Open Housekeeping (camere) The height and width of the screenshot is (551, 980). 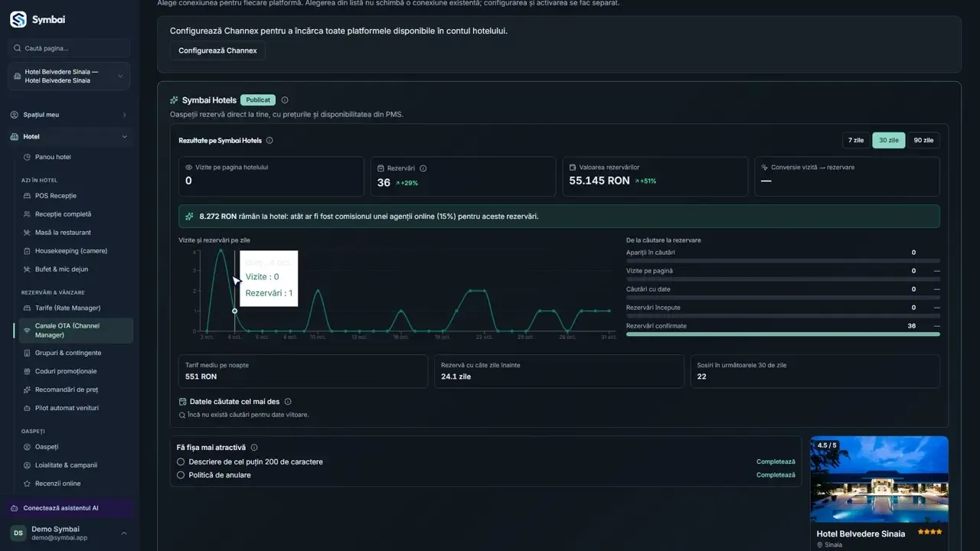click(x=71, y=251)
